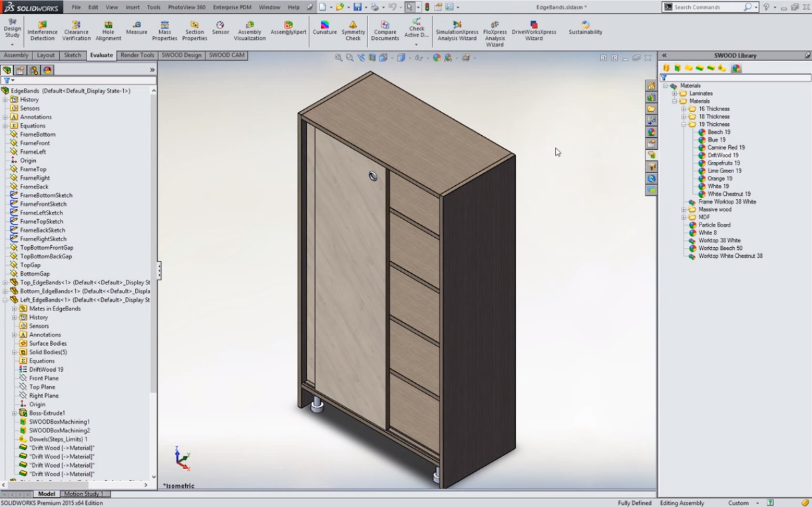Launch the Section Properties tool
812x507 pixels.
(194, 31)
